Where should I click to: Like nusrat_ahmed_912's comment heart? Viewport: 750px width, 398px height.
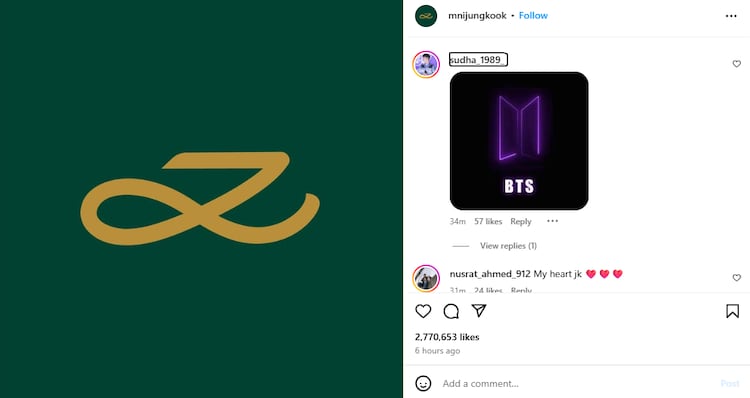(x=737, y=277)
